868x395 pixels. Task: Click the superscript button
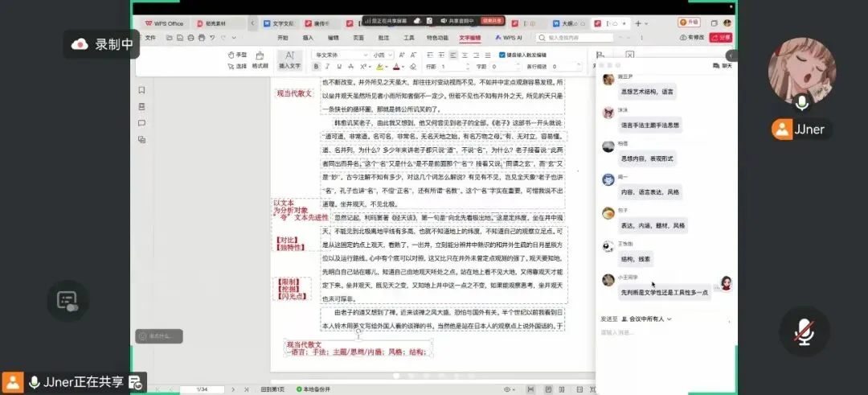[364, 67]
